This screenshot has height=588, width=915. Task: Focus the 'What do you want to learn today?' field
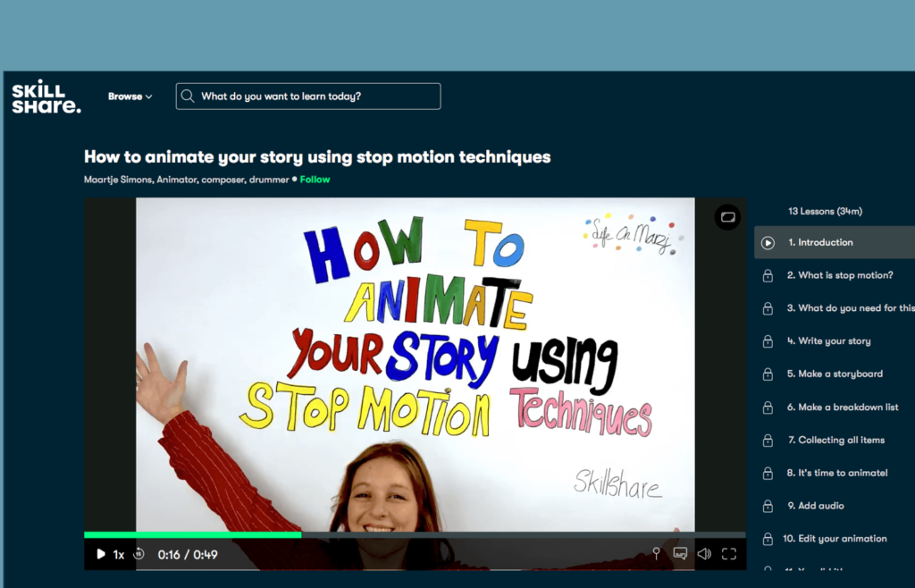308,97
